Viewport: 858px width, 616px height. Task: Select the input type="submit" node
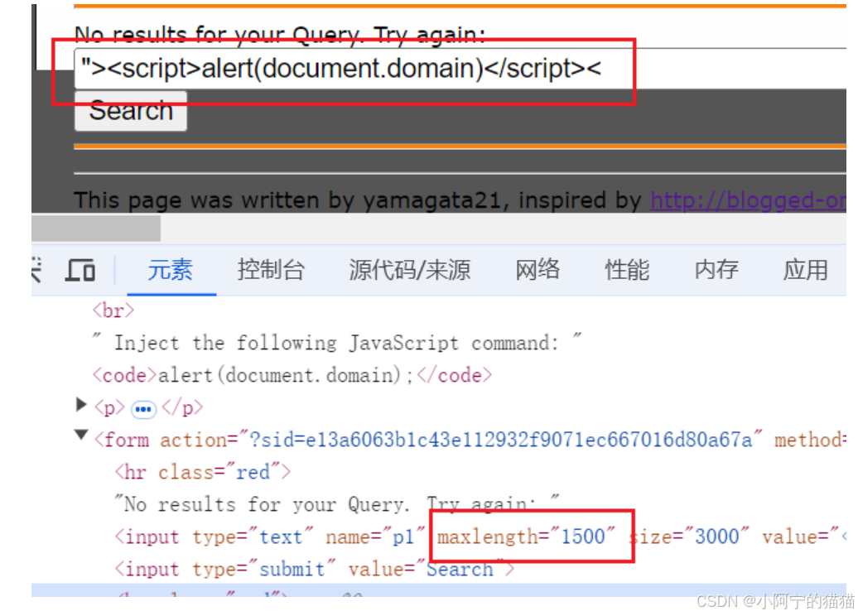[x=315, y=569]
